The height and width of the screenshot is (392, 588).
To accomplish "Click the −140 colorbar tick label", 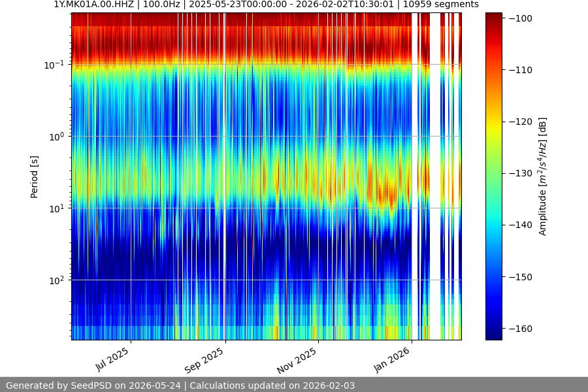I will point(520,225).
